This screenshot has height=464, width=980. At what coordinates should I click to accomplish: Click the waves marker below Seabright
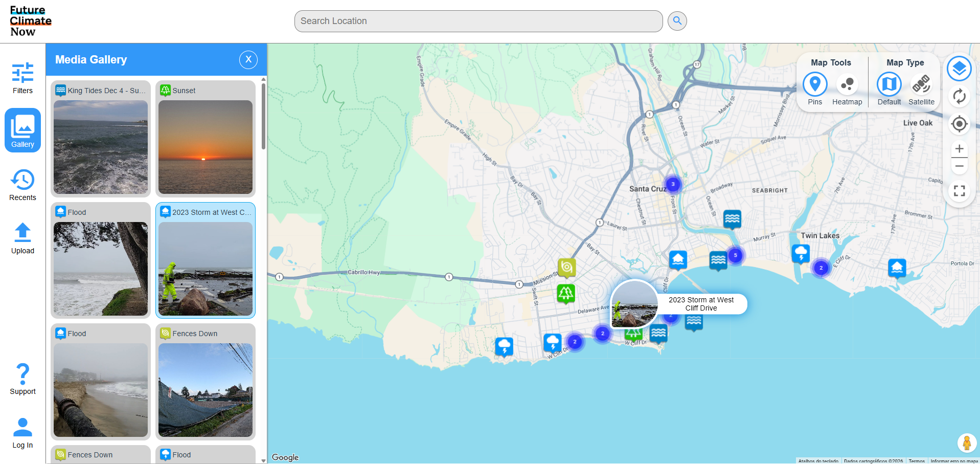pyautogui.click(x=732, y=220)
